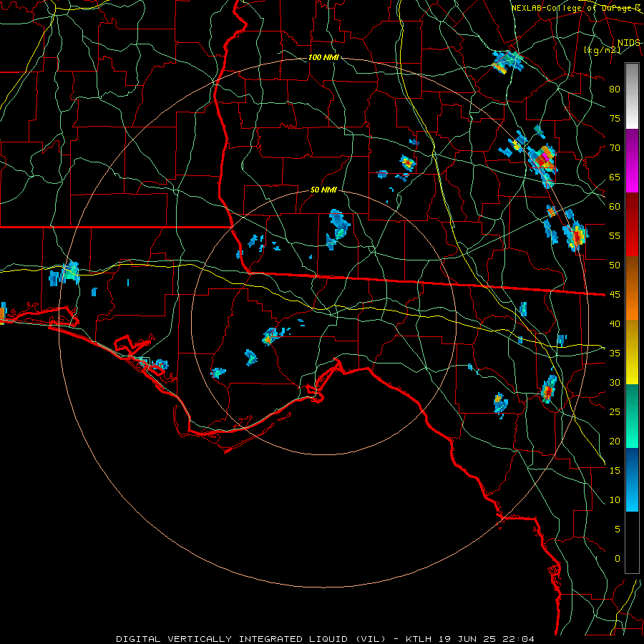Click the scale value "55"

[x=615, y=235]
